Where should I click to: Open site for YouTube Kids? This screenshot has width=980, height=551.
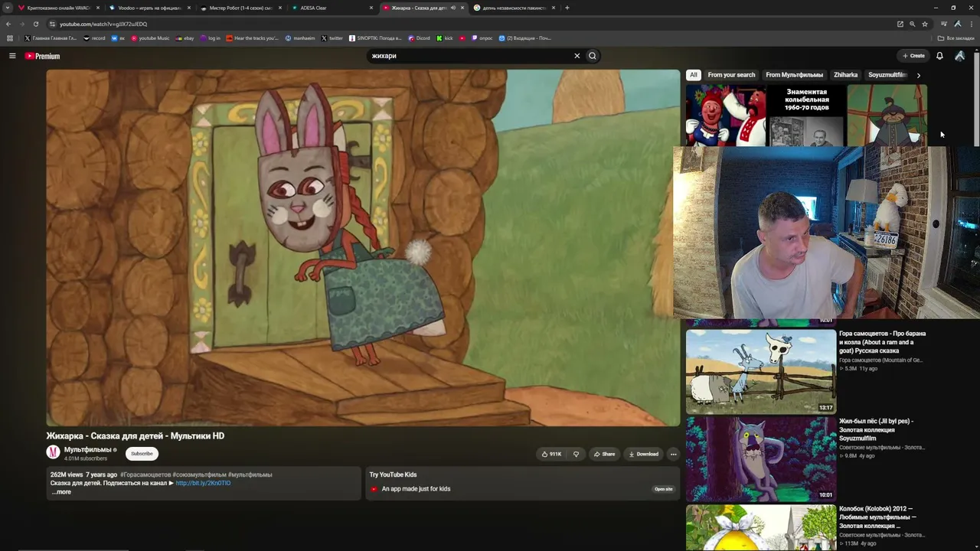pyautogui.click(x=664, y=489)
